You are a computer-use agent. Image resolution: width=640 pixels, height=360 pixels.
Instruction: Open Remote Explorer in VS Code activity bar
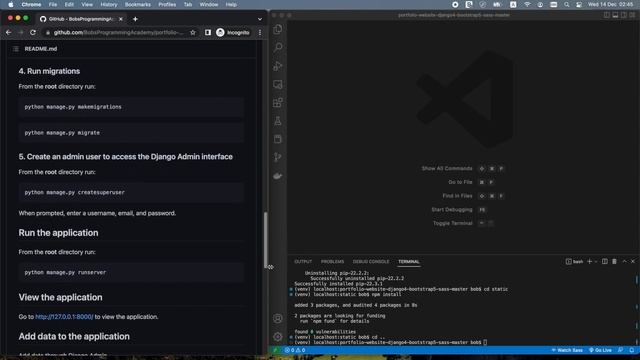[x=278, y=84]
